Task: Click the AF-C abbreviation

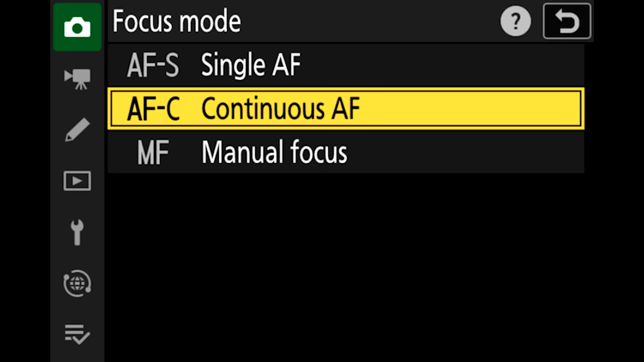Action: (153, 109)
